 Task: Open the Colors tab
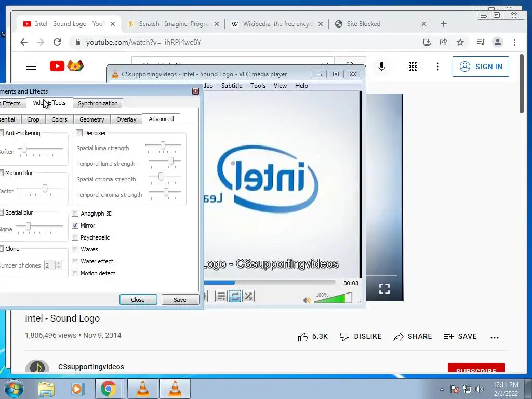coord(59,119)
